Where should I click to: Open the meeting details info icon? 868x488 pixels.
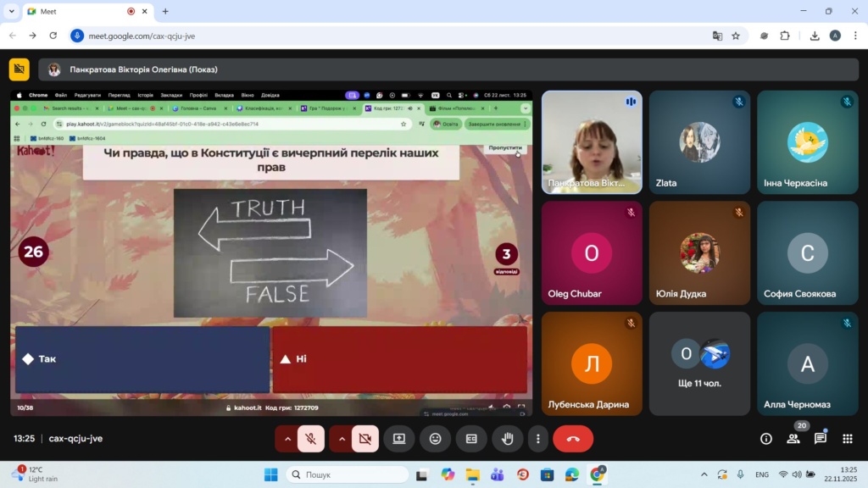[x=766, y=439]
